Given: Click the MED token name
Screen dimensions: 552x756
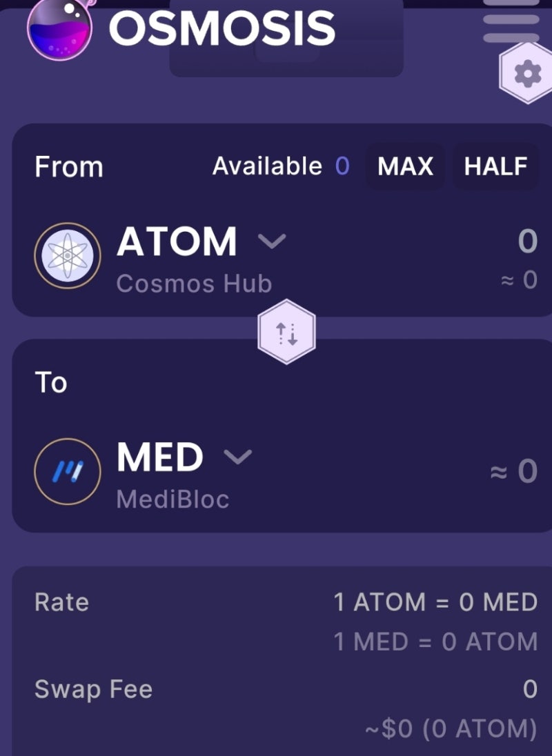Looking at the screenshot, I should tap(160, 457).
